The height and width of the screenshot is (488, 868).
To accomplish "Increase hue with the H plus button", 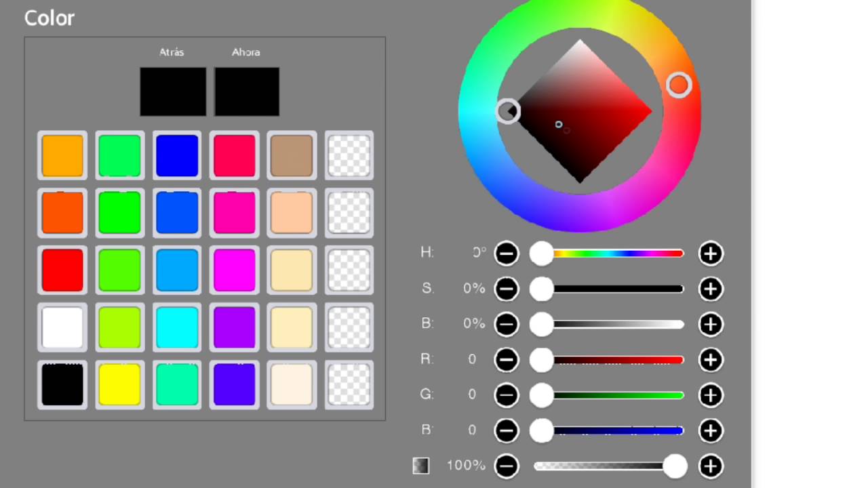I will click(x=711, y=253).
